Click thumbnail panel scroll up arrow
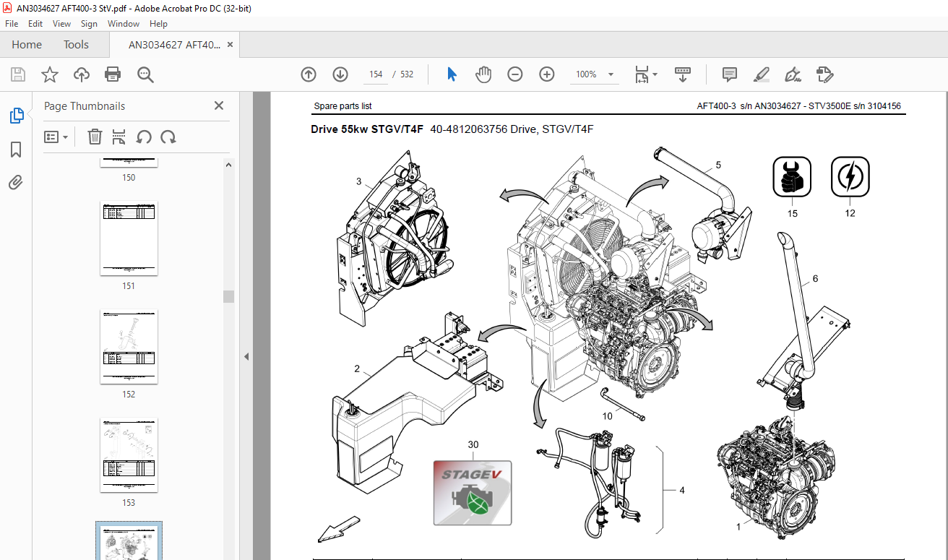The height and width of the screenshot is (560, 948). tap(229, 165)
